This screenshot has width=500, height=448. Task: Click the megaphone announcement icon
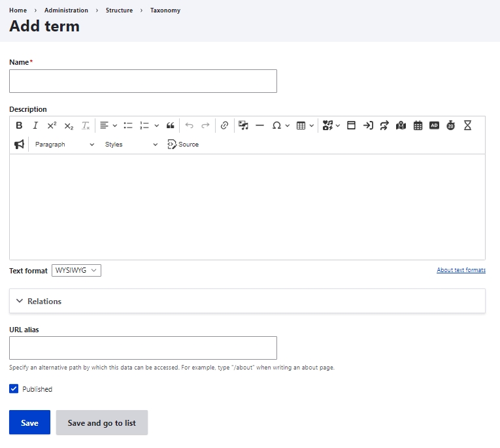tap(19, 145)
